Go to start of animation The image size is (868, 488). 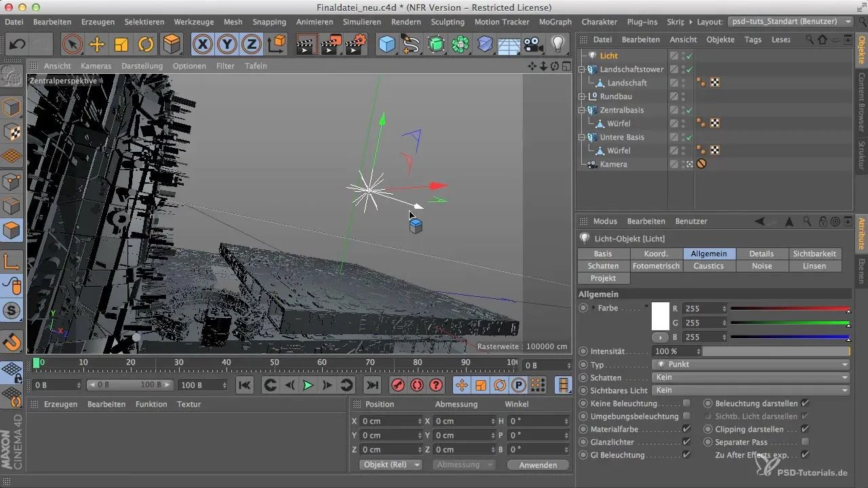[x=245, y=385]
